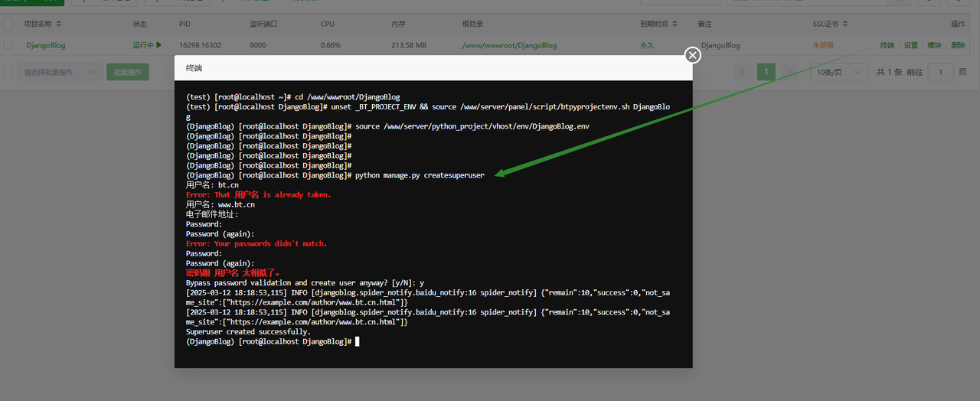The height and width of the screenshot is (401, 980).
Task: Click the '电子邮件地址:' terminal line
Action: pyautogui.click(x=212, y=214)
